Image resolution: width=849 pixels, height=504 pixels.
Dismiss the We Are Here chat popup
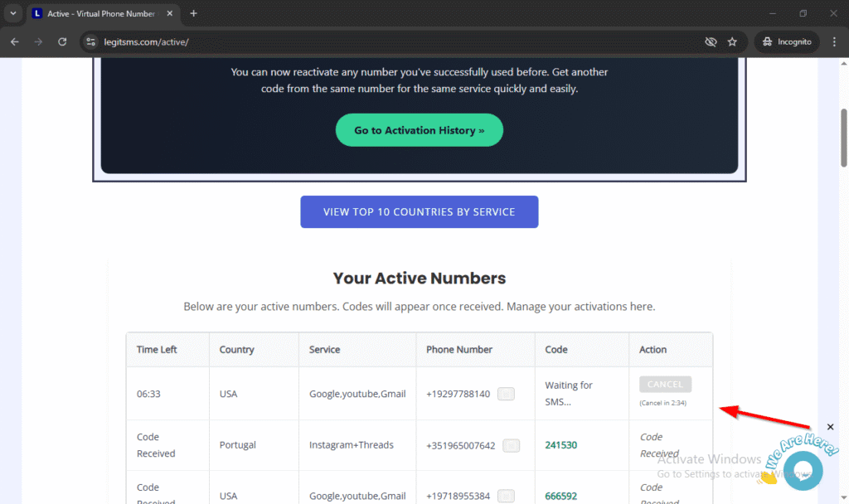(x=831, y=427)
